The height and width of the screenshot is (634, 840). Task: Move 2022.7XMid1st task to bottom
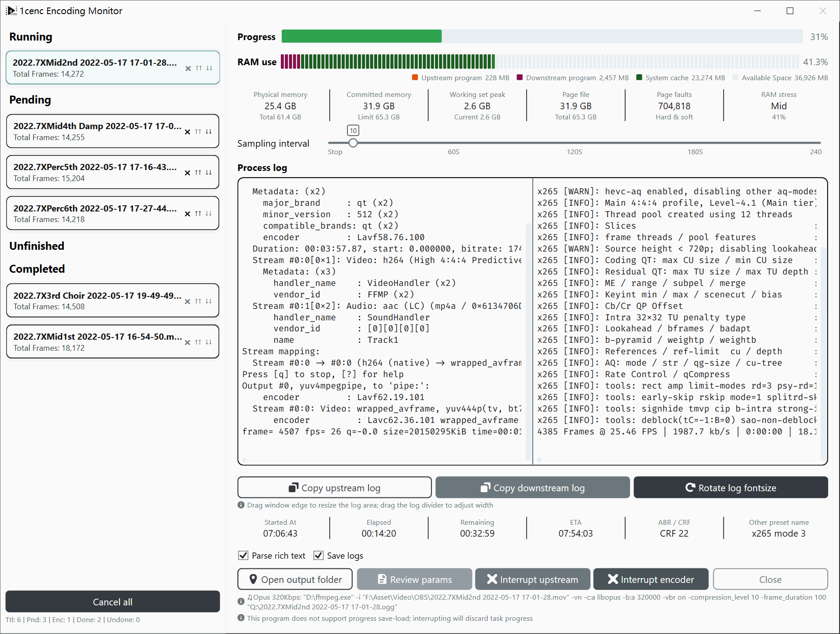[209, 342]
